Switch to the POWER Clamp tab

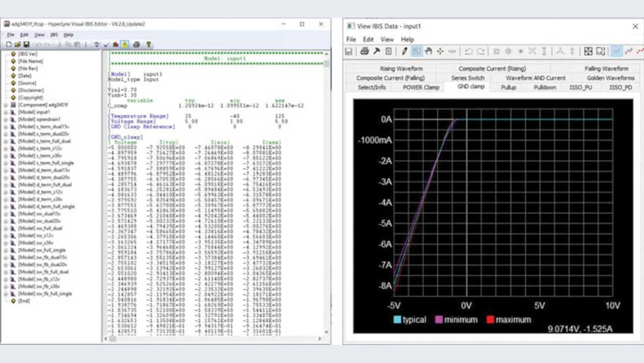[421, 87]
